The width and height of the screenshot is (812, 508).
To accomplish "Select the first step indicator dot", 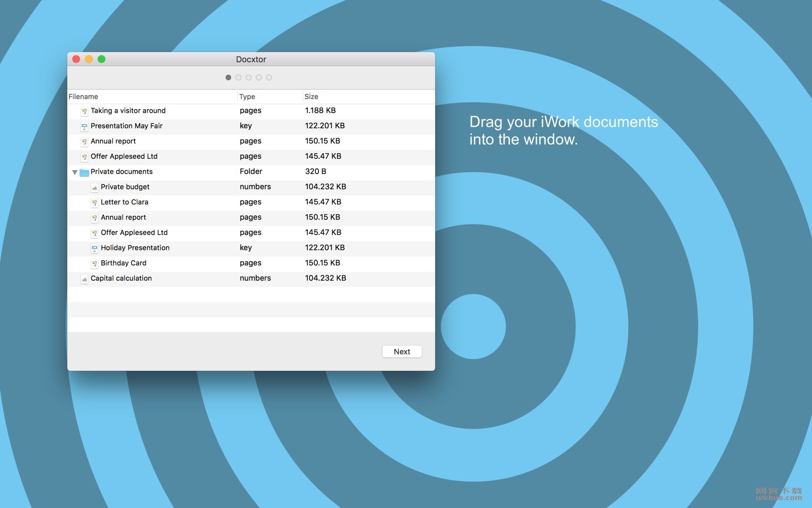I will click(x=228, y=77).
